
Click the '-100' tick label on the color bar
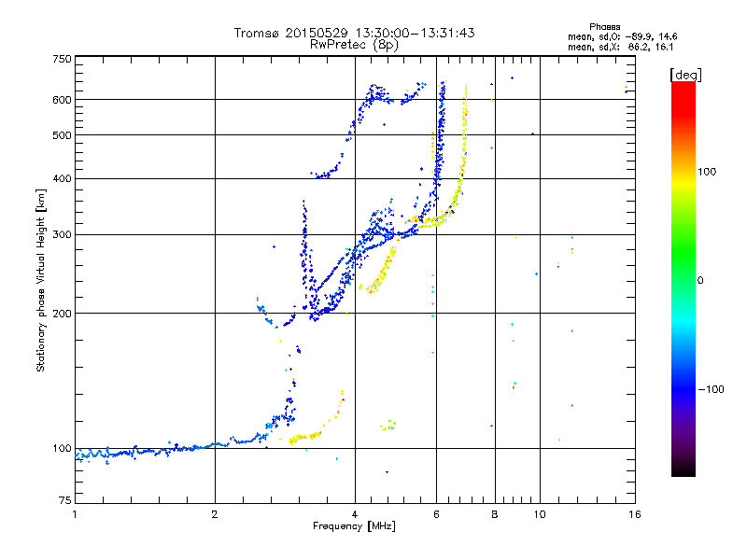(x=711, y=389)
